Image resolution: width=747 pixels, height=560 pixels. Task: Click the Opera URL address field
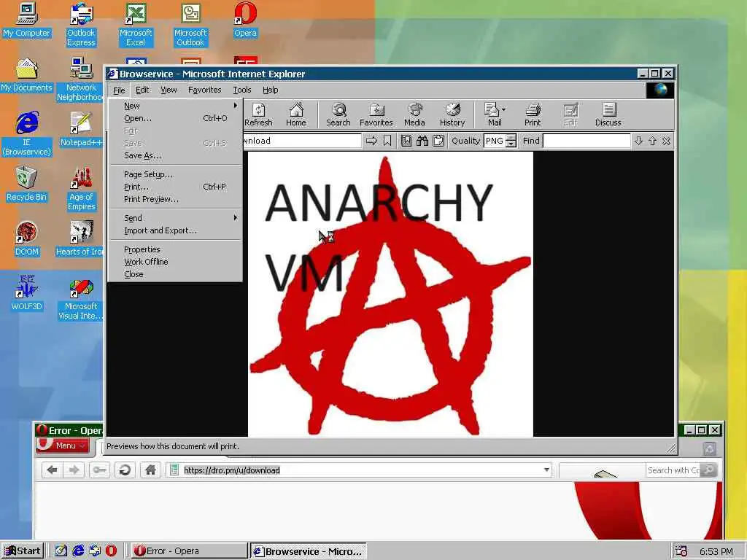click(358, 470)
